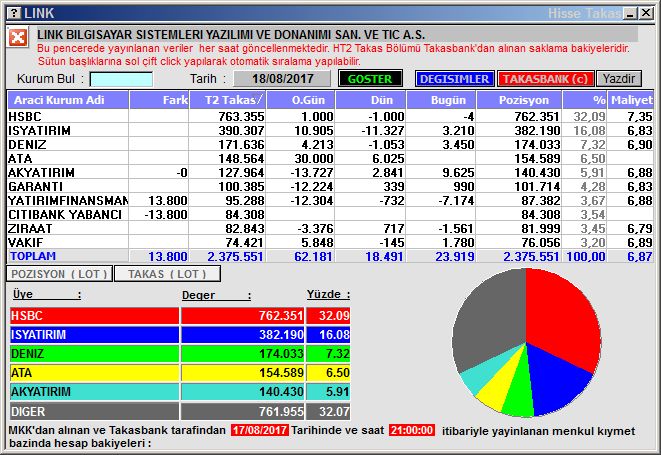Viewport: 661px width, 455px height.
Task: Click the Maliyet column header
Action: [631, 100]
